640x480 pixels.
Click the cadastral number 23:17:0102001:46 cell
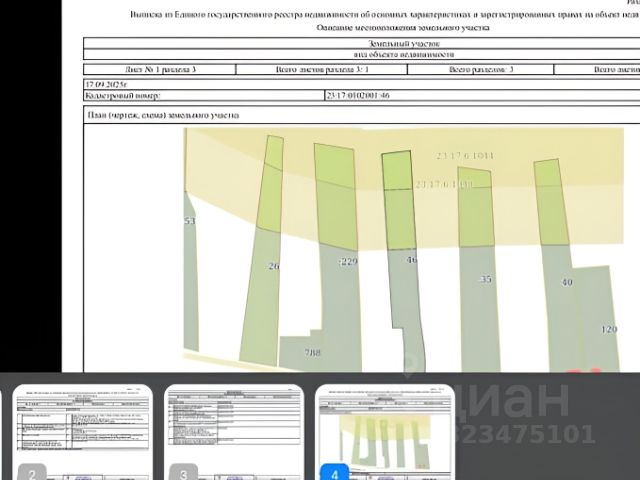coord(482,95)
